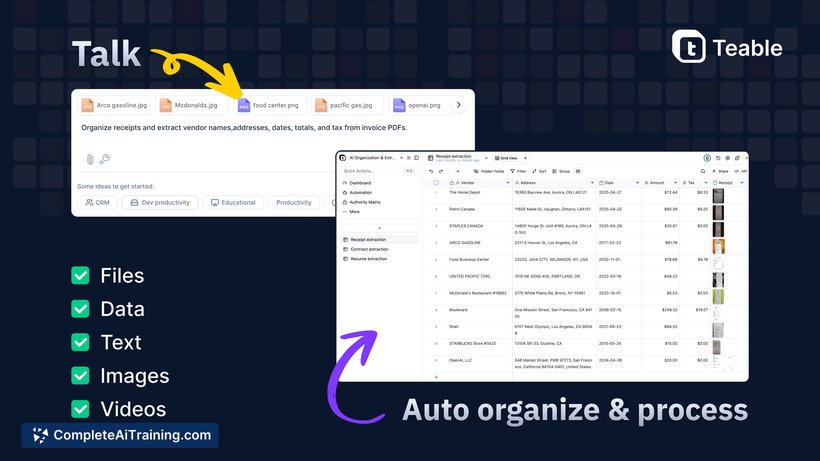Screen dimensions: 820x461
Task: Click the list icon beside workspace name
Action: tap(409, 158)
